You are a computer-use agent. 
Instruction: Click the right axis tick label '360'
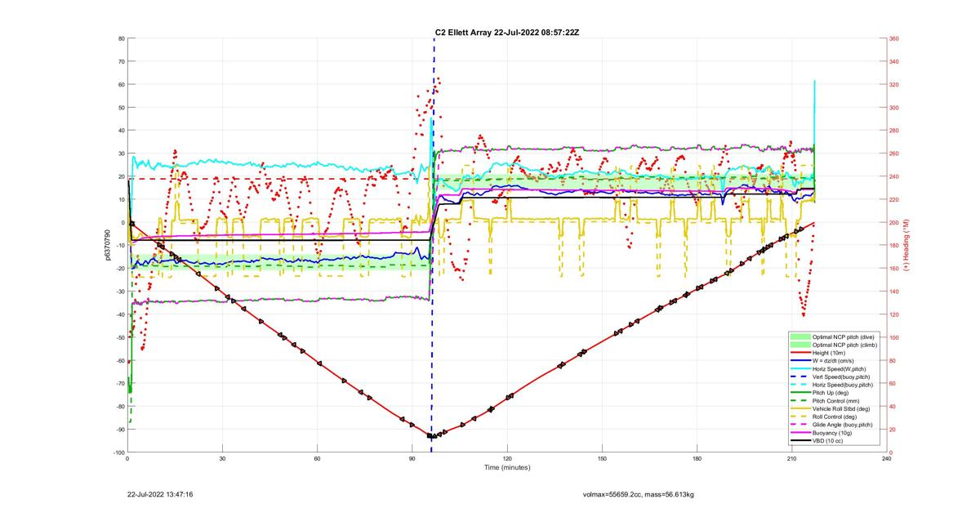click(x=894, y=38)
